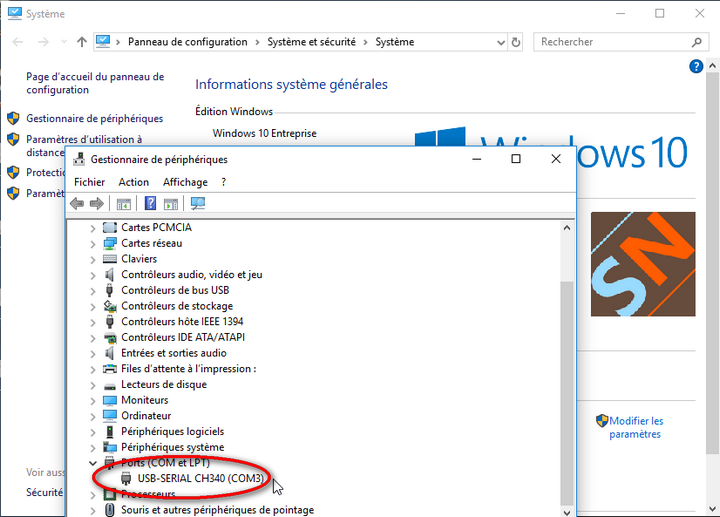
Task: Expand the Ordinateur node
Action: click(93, 416)
